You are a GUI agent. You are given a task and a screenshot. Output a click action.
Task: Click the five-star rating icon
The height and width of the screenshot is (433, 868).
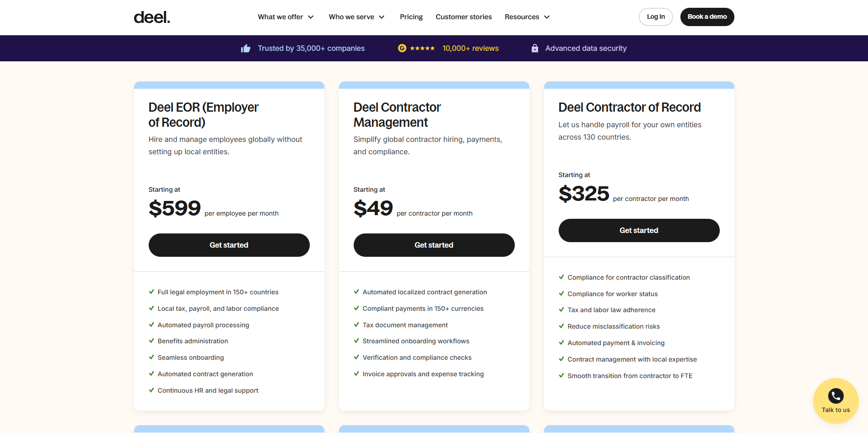coord(422,48)
